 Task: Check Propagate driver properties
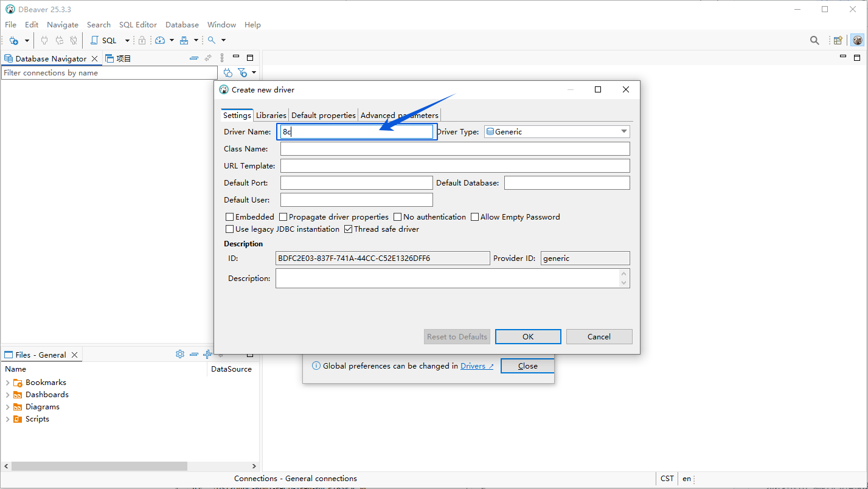pyautogui.click(x=283, y=217)
